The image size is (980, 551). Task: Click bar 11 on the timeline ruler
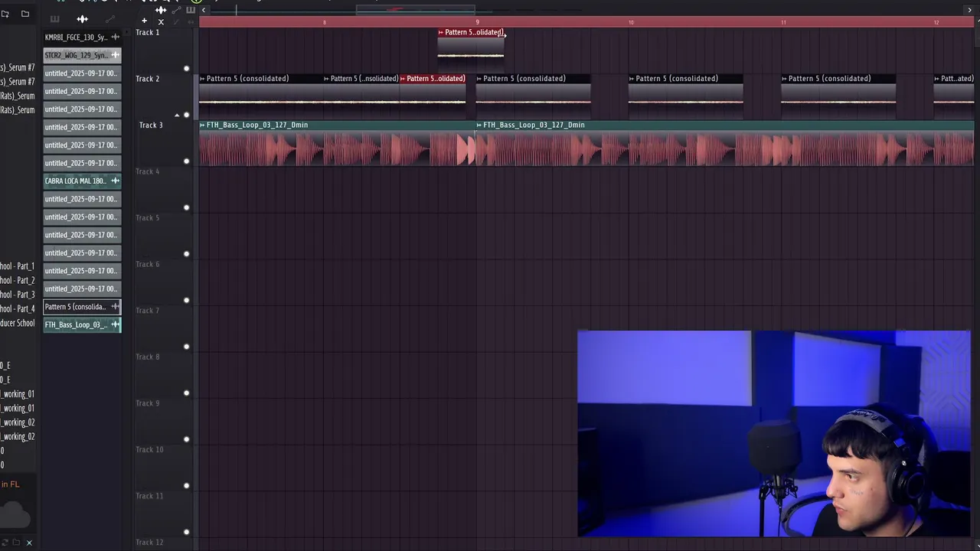pyautogui.click(x=783, y=22)
